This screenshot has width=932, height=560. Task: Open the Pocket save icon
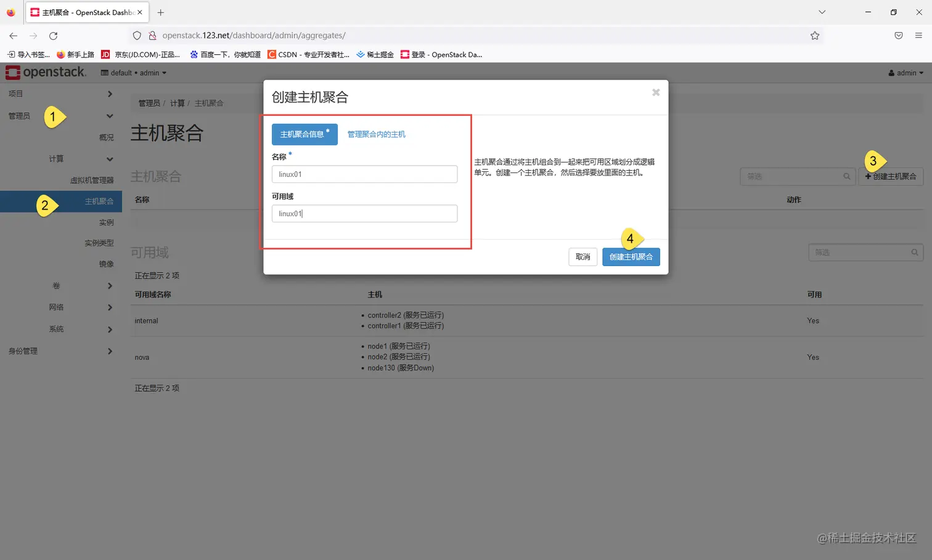[x=899, y=36]
